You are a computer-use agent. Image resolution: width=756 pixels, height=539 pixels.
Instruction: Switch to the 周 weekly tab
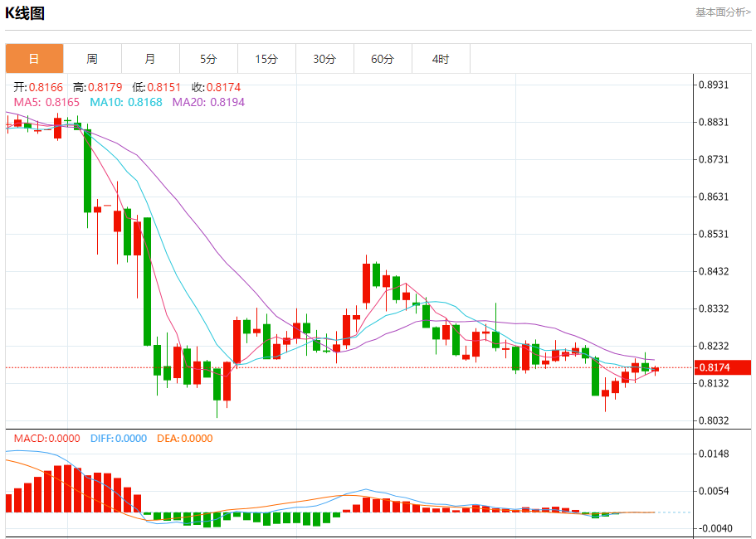pos(92,59)
